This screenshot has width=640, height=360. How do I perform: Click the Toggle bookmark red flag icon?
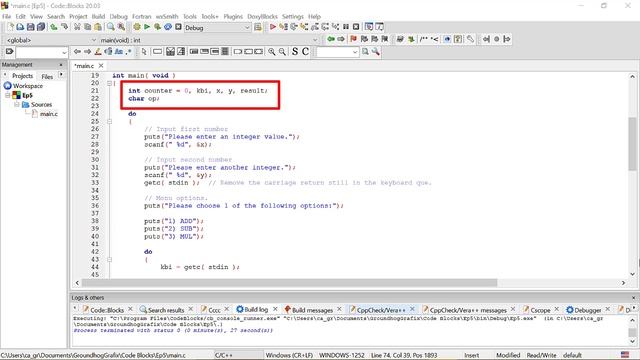pyautogui.click(x=353, y=39)
